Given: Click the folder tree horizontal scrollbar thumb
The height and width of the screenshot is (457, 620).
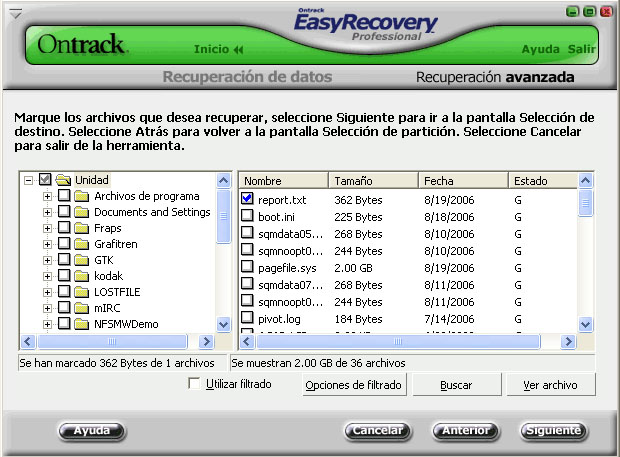Looking at the screenshot, I should click(112, 342).
